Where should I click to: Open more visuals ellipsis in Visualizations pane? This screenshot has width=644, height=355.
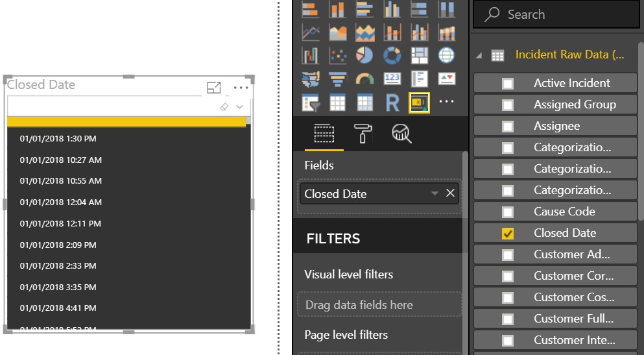pyautogui.click(x=446, y=101)
